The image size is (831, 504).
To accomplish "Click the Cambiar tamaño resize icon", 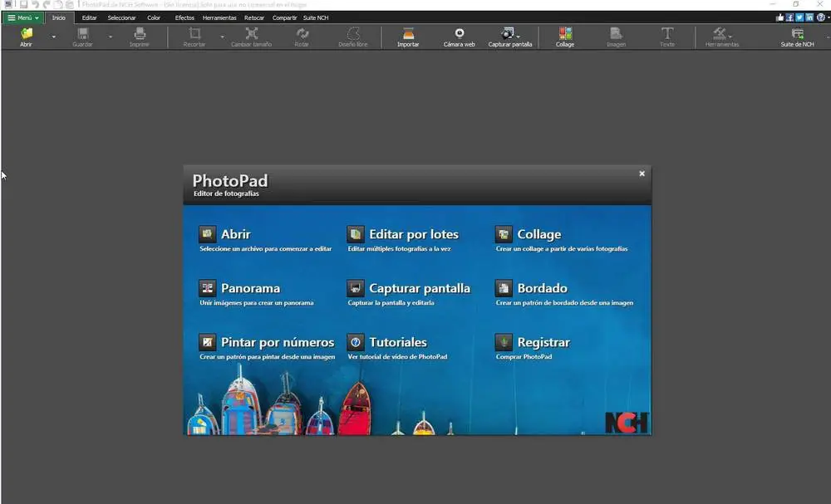I will pyautogui.click(x=251, y=34).
